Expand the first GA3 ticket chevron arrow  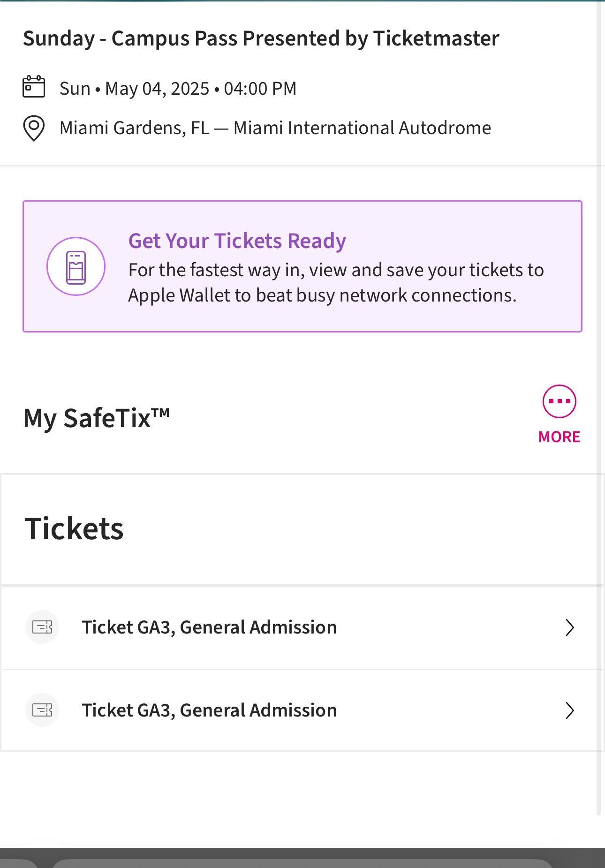coord(570,627)
